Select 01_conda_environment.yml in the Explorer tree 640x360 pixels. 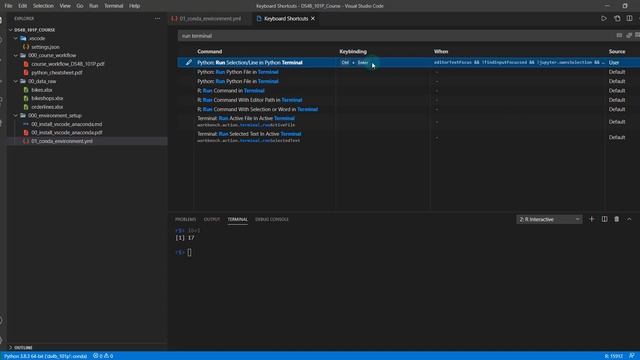[x=62, y=141]
